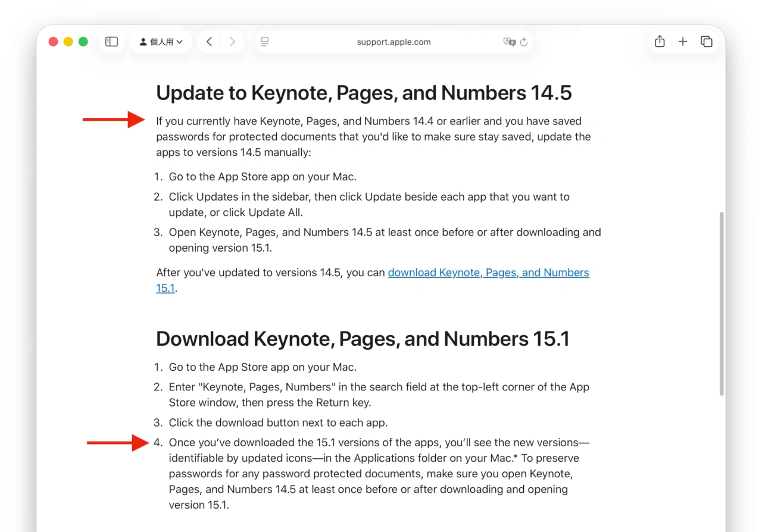
Task: Open the 個人用 profile menu
Action: click(x=161, y=42)
